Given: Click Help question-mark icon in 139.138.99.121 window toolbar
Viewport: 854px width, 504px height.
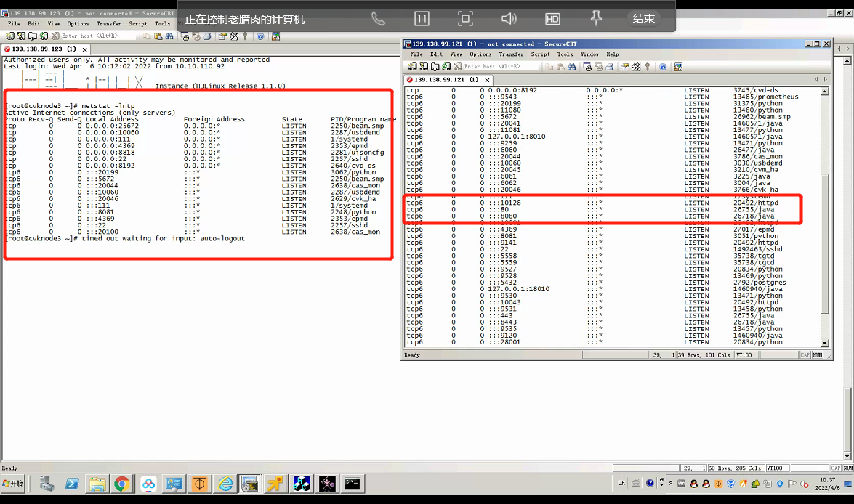Looking at the screenshot, I should [662, 67].
